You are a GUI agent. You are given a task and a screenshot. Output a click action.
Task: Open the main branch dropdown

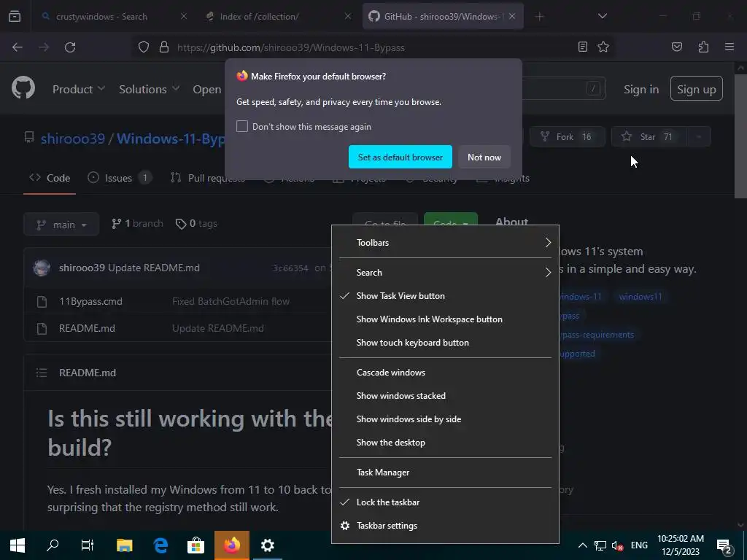tap(61, 225)
